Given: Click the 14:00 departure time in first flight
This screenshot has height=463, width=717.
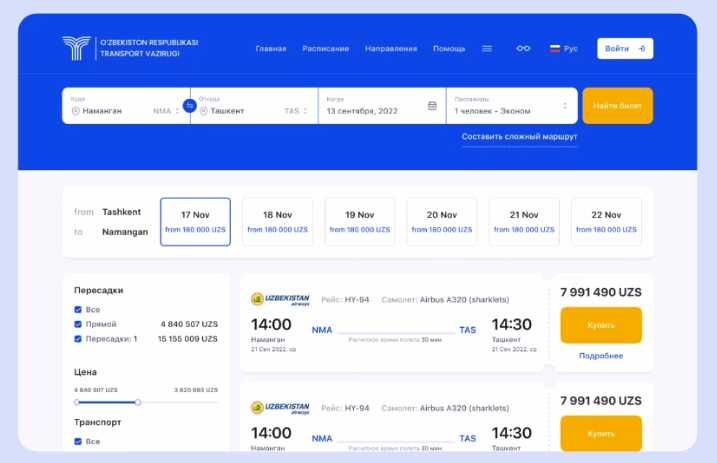Looking at the screenshot, I should (271, 325).
